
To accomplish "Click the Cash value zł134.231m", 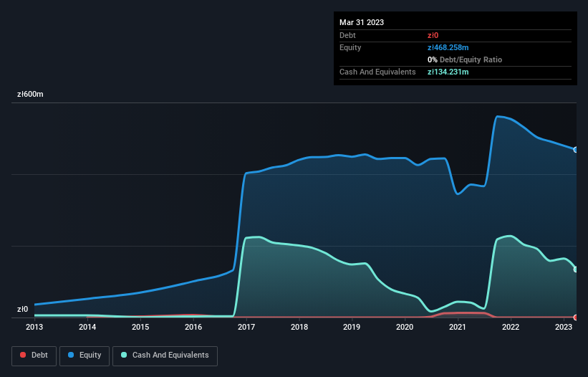I will 448,72.
